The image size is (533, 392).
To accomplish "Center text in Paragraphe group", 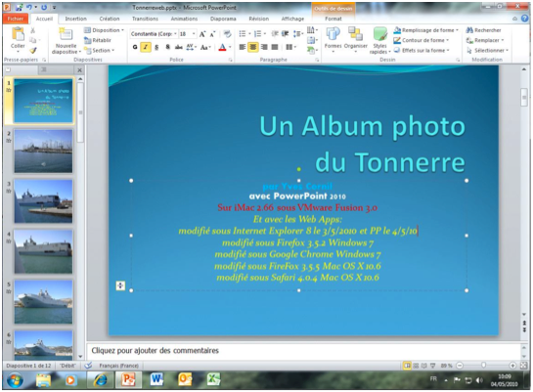I will (253, 47).
